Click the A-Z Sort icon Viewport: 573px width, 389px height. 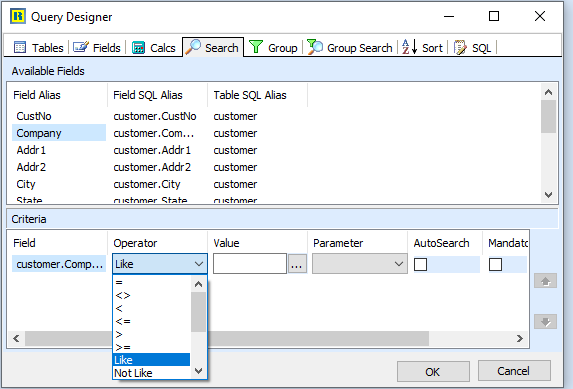click(x=410, y=47)
